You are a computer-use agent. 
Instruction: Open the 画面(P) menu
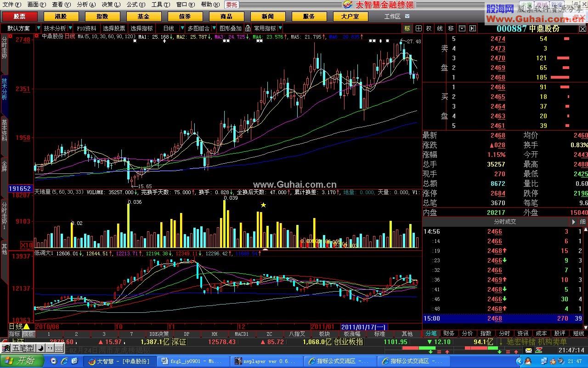click(x=37, y=5)
